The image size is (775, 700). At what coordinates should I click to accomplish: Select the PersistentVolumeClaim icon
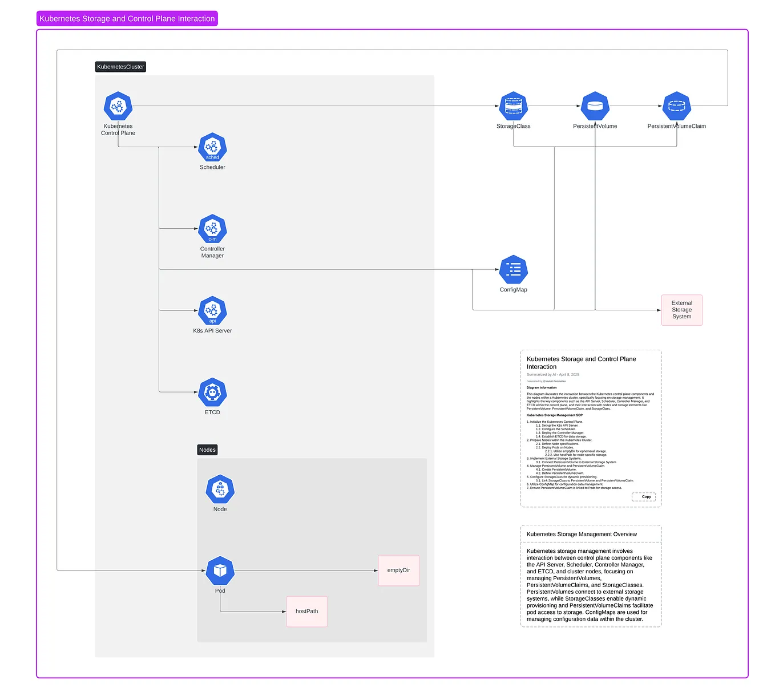tap(676, 106)
